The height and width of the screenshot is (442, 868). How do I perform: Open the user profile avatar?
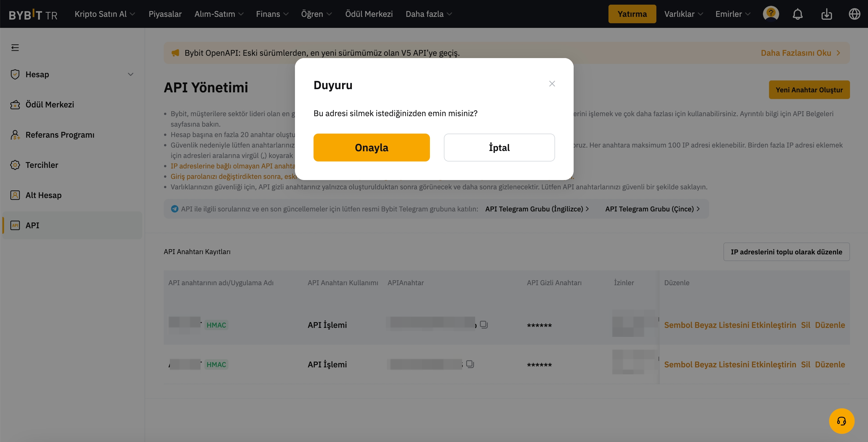click(771, 14)
